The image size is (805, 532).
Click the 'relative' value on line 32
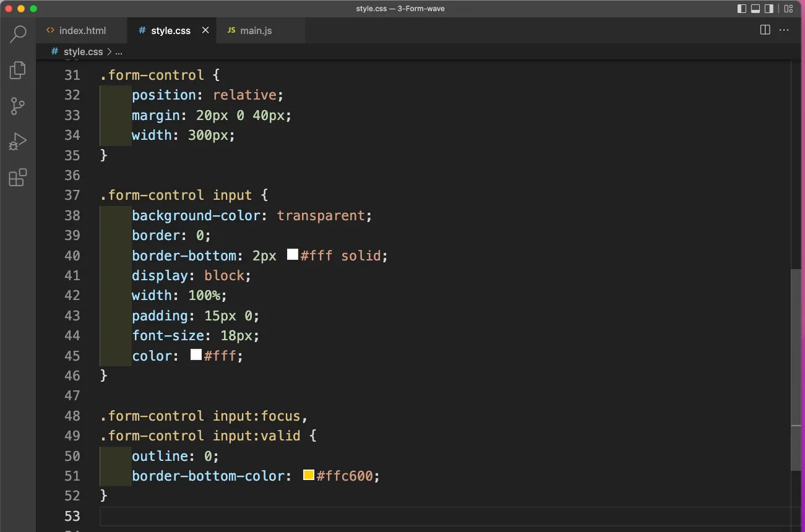tap(244, 95)
